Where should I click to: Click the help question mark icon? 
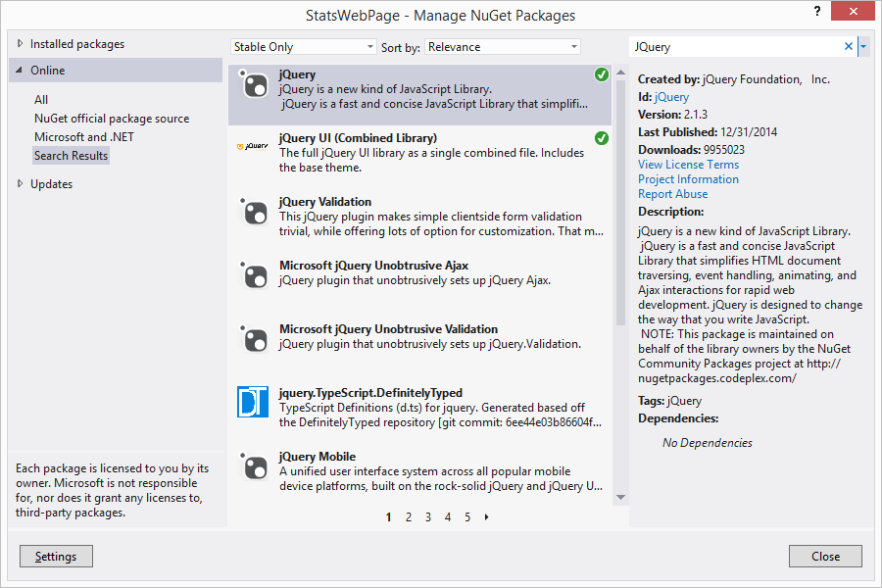pos(817,11)
